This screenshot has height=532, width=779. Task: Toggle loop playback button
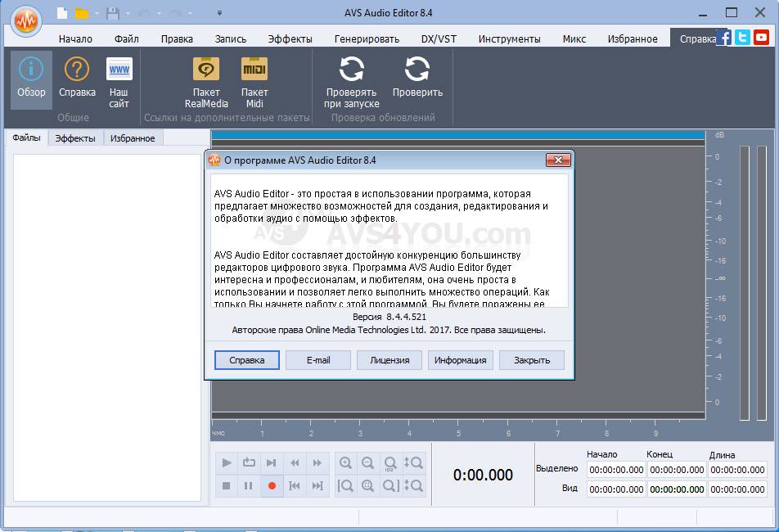[x=249, y=463]
